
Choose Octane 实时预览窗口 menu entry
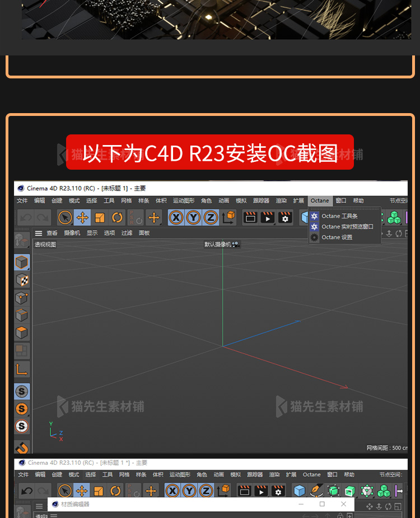point(344,227)
